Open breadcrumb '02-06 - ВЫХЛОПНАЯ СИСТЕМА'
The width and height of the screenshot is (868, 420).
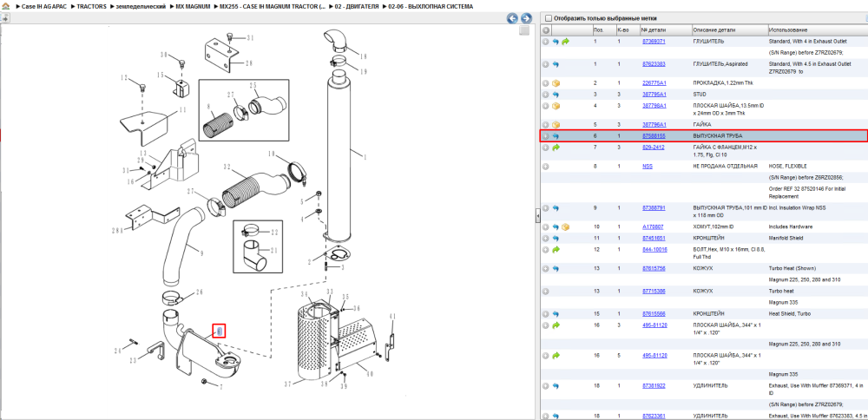(x=431, y=6)
